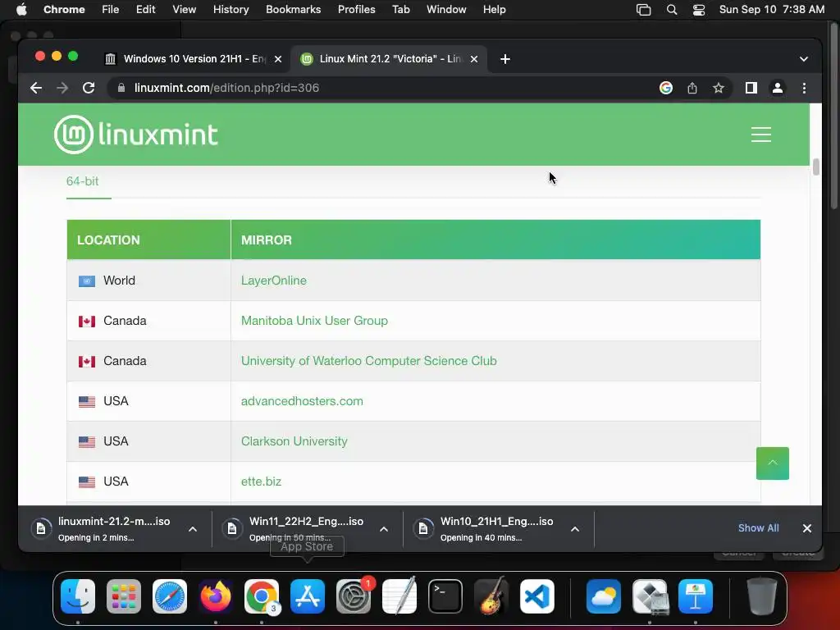Open the File menu
This screenshot has height=630, width=840.
[111, 10]
